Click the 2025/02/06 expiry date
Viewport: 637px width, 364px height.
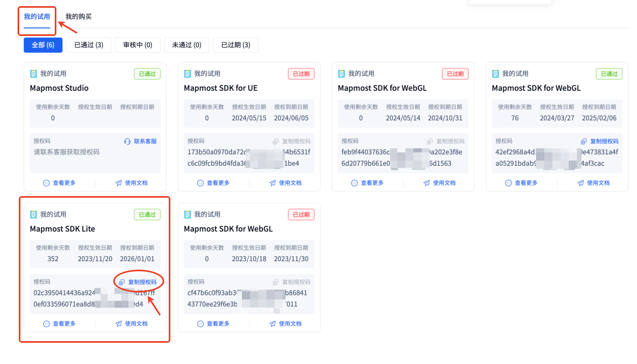coord(599,118)
